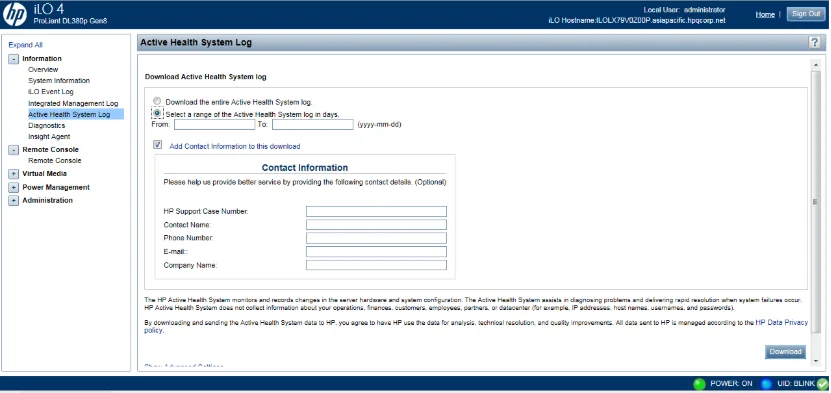Open the help question mark icon

click(x=815, y=43)
